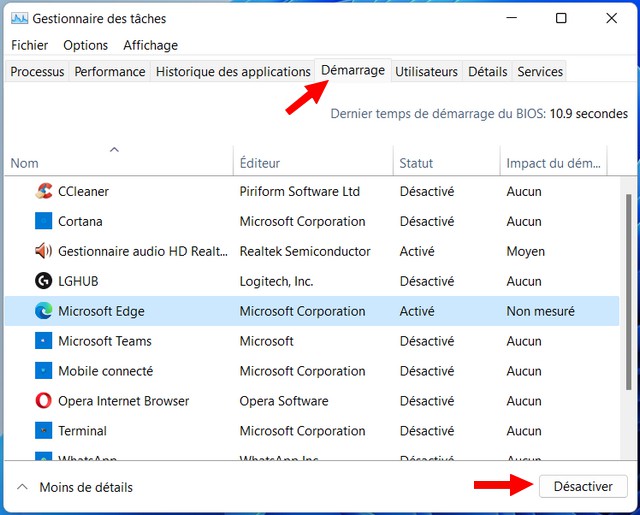Click the vertical scrollbar thumb
This screenshot has height=515, width=640.
pyautogui.click(x=629, y=291)
